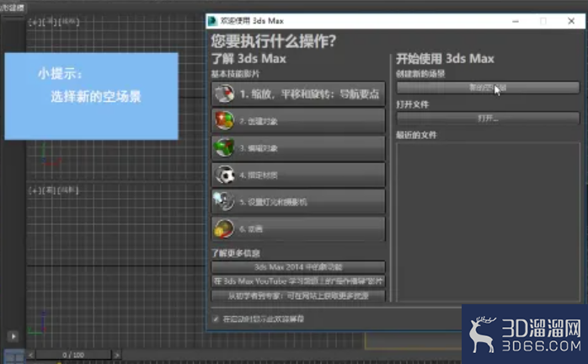588x364 pixels.
Task: Click the colored objects icon in tutorial 2
Action: (224, 120)
